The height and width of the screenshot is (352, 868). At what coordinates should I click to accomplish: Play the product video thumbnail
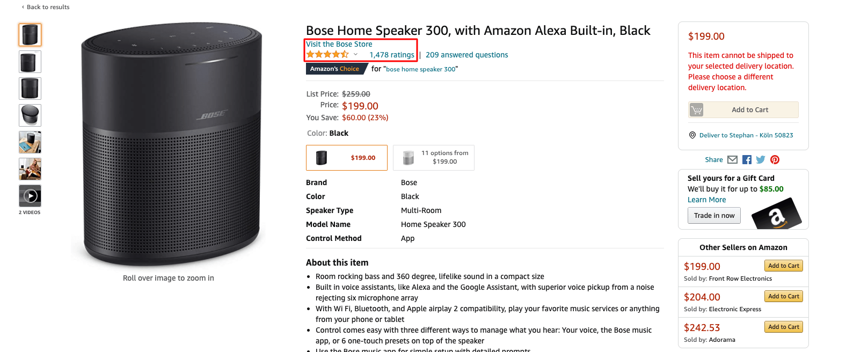point(30,196)
